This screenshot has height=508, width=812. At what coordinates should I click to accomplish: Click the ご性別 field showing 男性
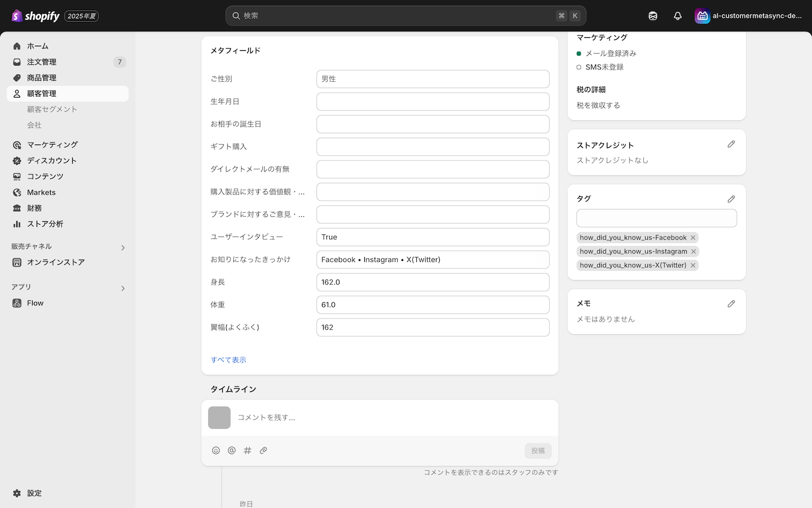[x=433, y=79]
